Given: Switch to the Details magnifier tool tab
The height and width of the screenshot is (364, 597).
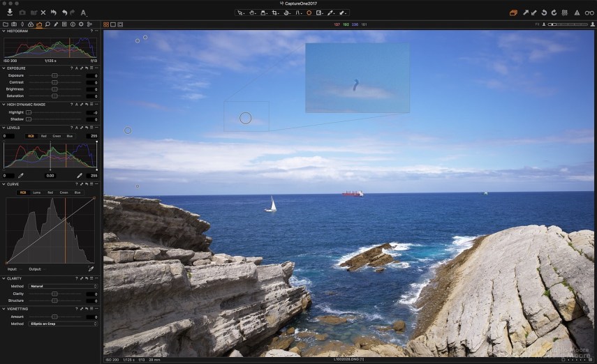Looking at the screenshot, I should coord(47,24).
